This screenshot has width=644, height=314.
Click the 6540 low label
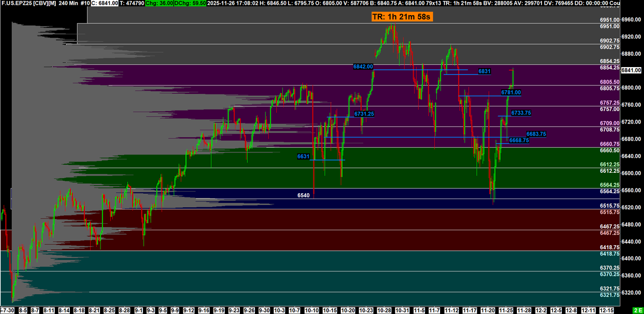pos(303,195)
